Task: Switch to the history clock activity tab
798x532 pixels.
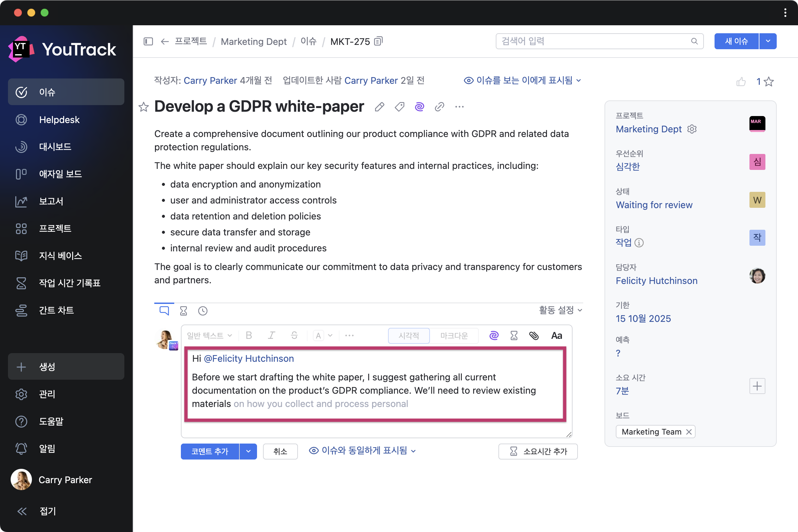Action: 203,311
